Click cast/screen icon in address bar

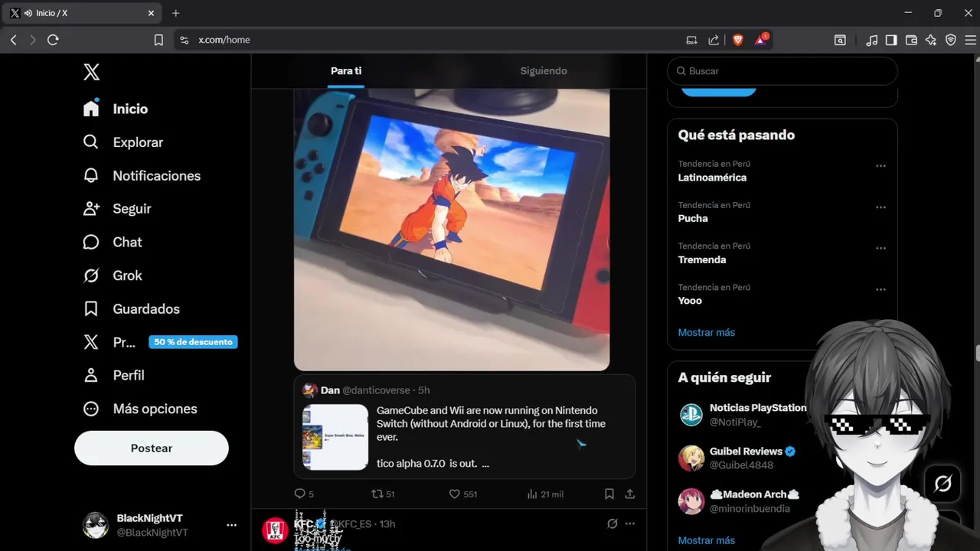[x=691, y=40]
